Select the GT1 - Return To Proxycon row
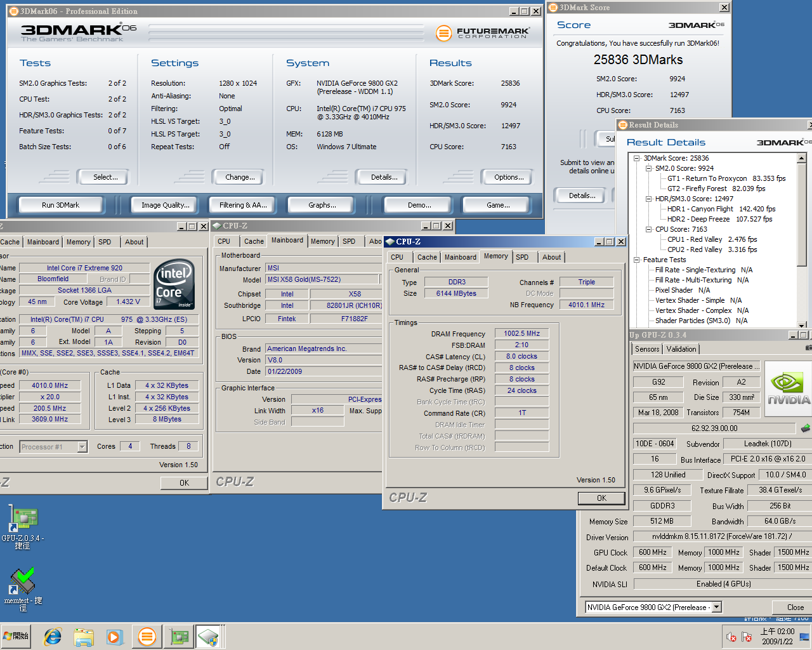This screenshot has height=650, width=812. [726, 178]
